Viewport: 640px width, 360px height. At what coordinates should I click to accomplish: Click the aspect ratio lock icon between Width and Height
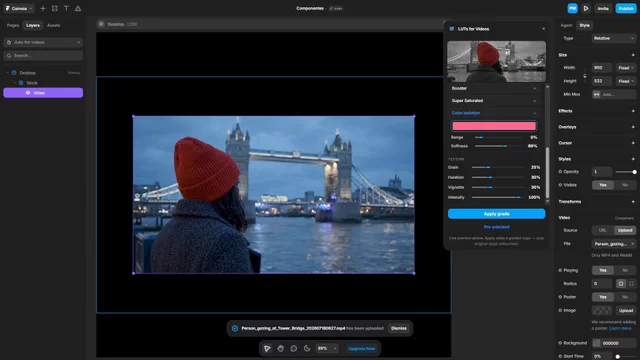584,75
